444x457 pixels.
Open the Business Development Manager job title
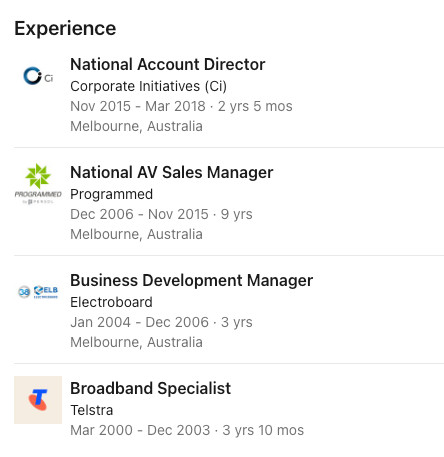pos(192,280)
